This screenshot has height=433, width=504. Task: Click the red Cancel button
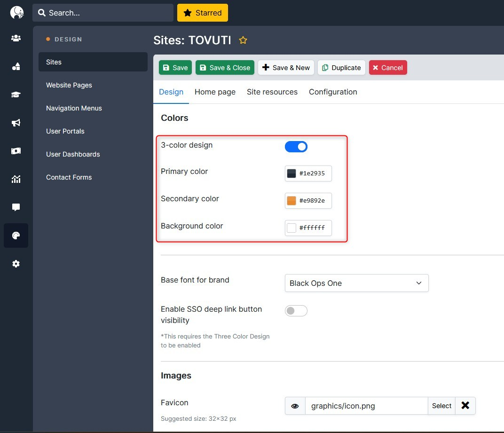point(388,68)
